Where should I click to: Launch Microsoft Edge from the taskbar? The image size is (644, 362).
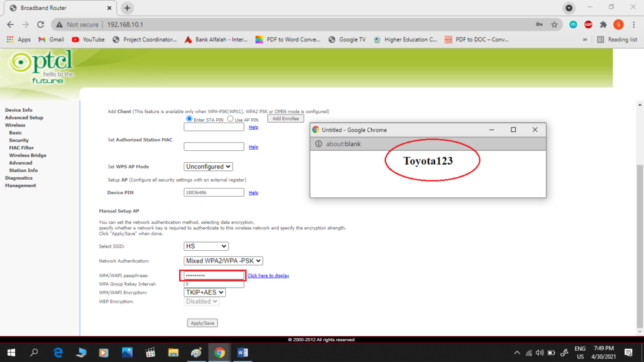pyautogui.click(x=58, y=353)
